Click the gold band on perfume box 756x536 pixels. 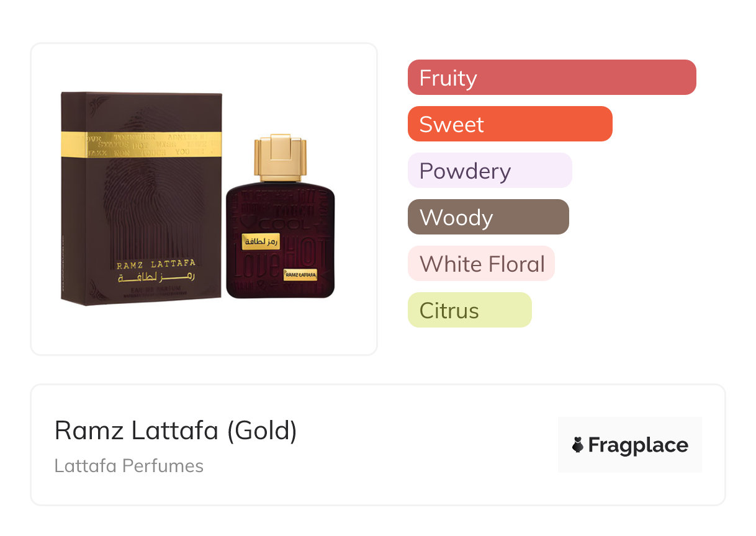coord(142,143)
